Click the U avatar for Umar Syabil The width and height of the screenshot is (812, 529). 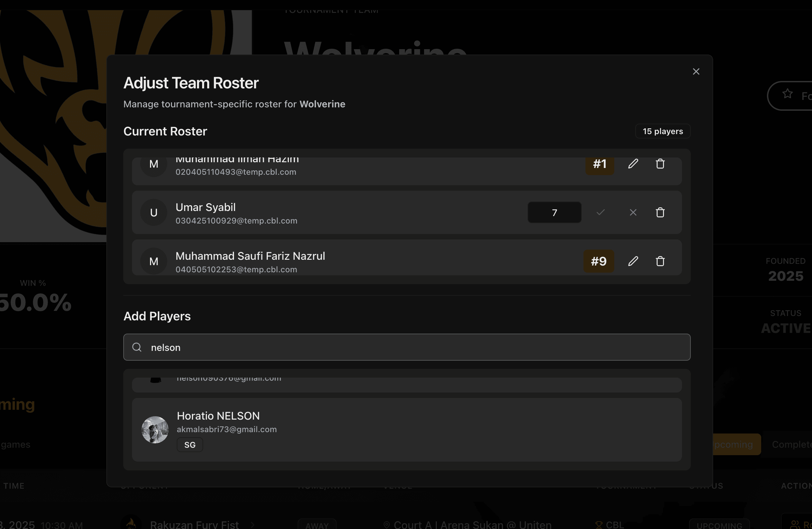[x=154, y=212]
